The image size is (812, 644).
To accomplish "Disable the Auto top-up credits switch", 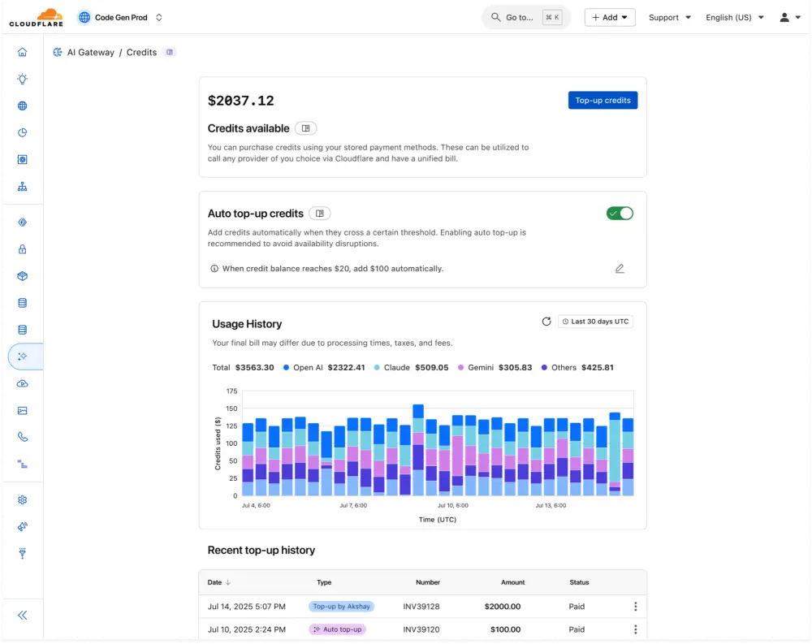I will (x=620, y=213).
